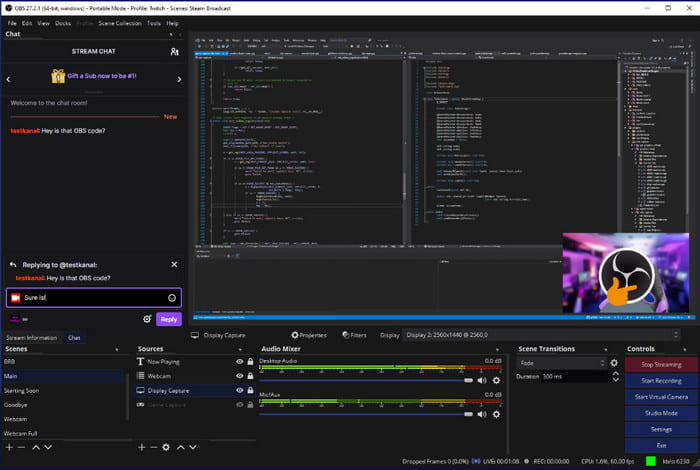700x470 pixels.
Task: Increase transition duration stepper
Action: coord(616,374)
